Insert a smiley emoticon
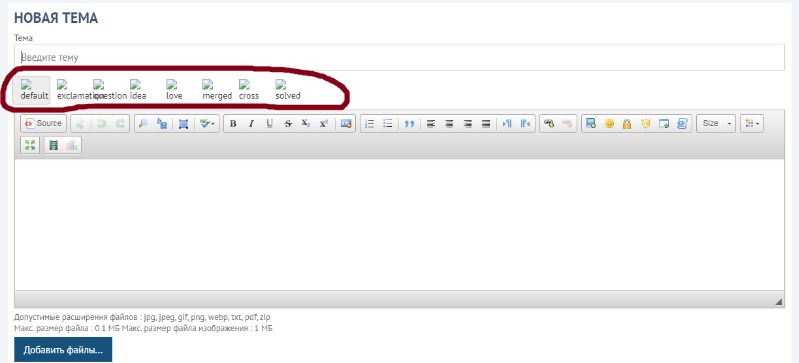Image resolution: width=799 pixels, height=363 pixels. tap(609, 123)
